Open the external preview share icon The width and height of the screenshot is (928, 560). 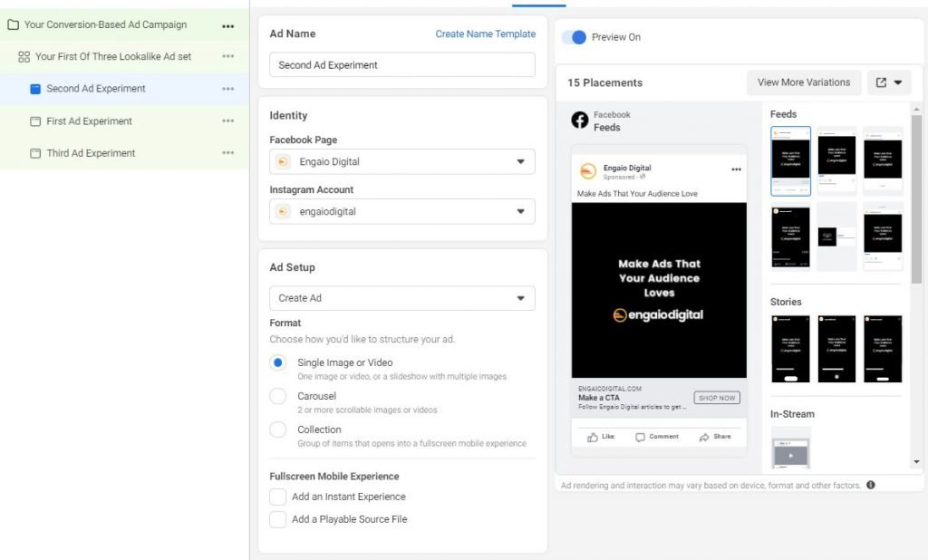coord(881,82)
